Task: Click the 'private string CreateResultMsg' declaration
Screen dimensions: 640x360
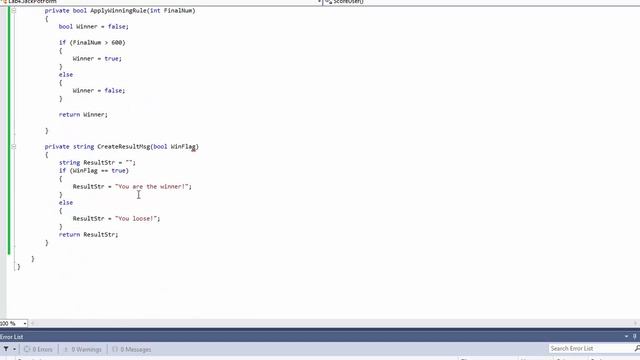Action: (x=122, y=147)
